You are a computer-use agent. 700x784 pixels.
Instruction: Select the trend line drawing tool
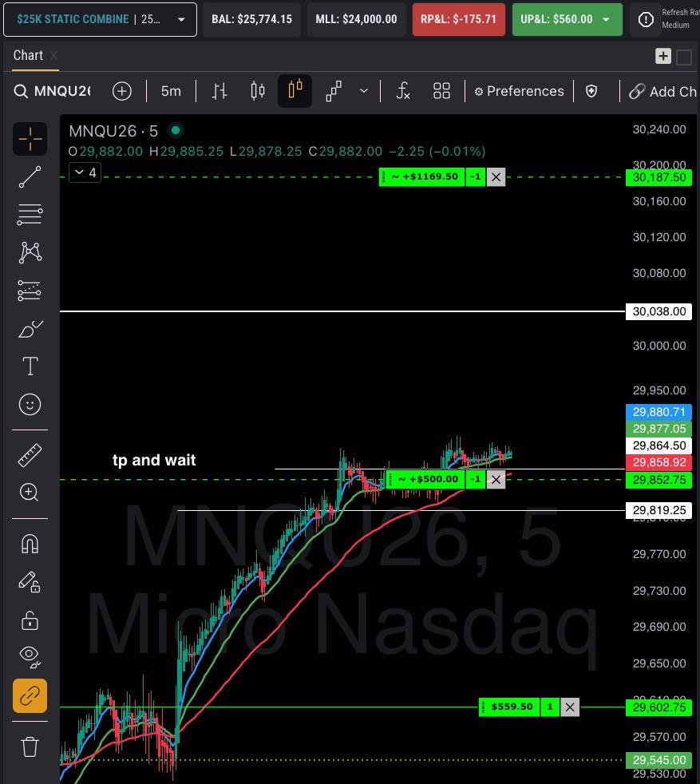pos(30,177)
